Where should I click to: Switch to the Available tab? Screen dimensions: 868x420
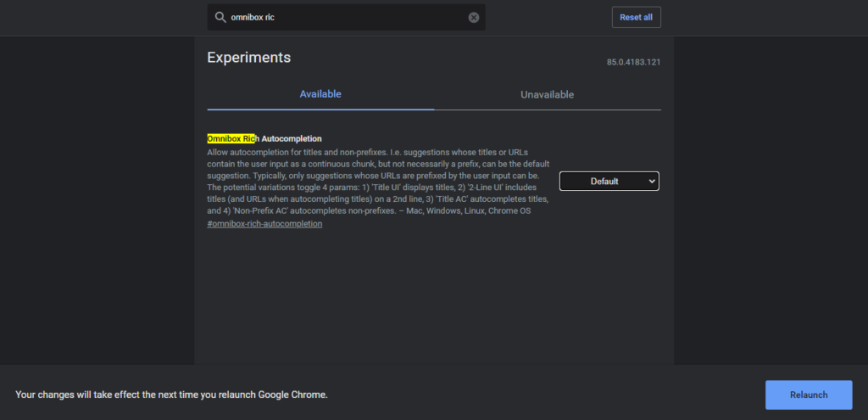[x=320, y=94]
